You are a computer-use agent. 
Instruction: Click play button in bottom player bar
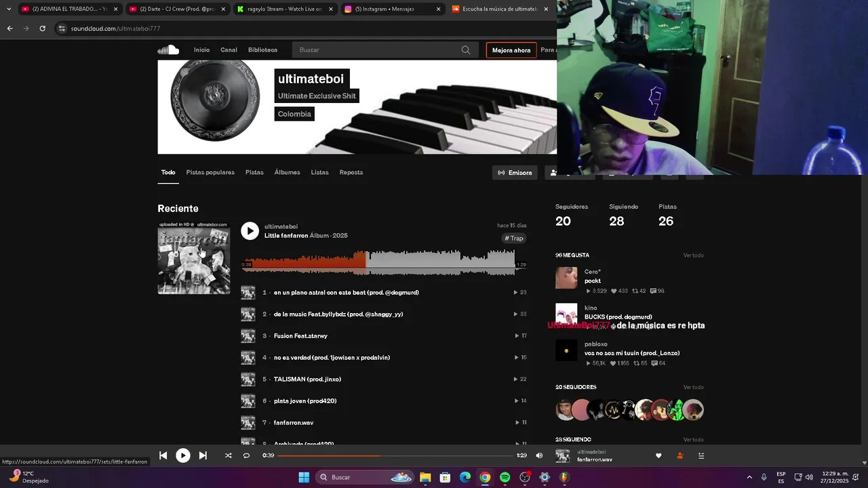point(183,455)
